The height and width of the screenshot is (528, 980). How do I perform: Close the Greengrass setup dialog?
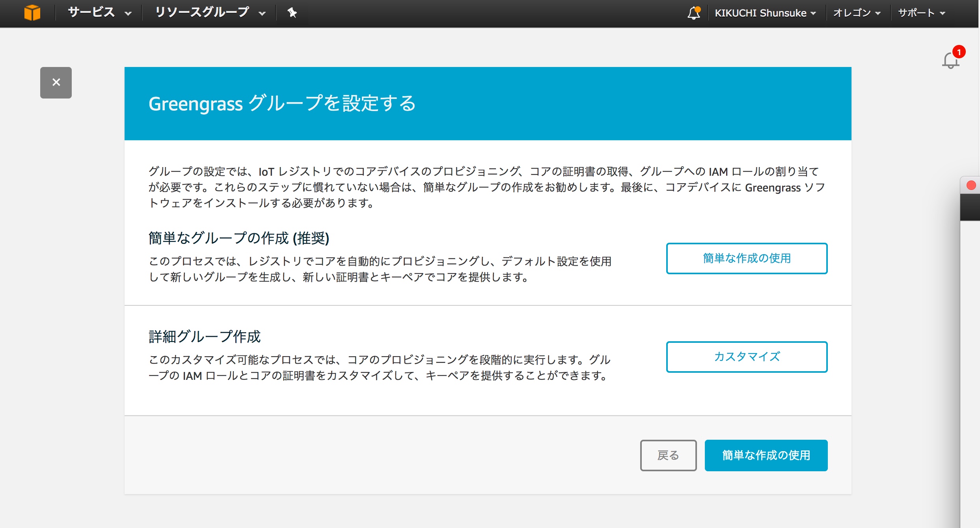tap(56, 82)
